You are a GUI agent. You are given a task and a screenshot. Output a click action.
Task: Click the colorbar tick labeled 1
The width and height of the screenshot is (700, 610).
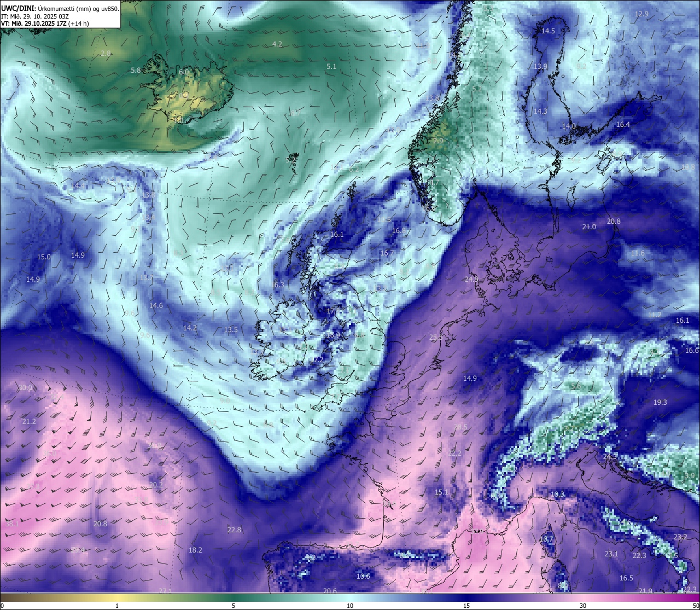tap(117, 606)
